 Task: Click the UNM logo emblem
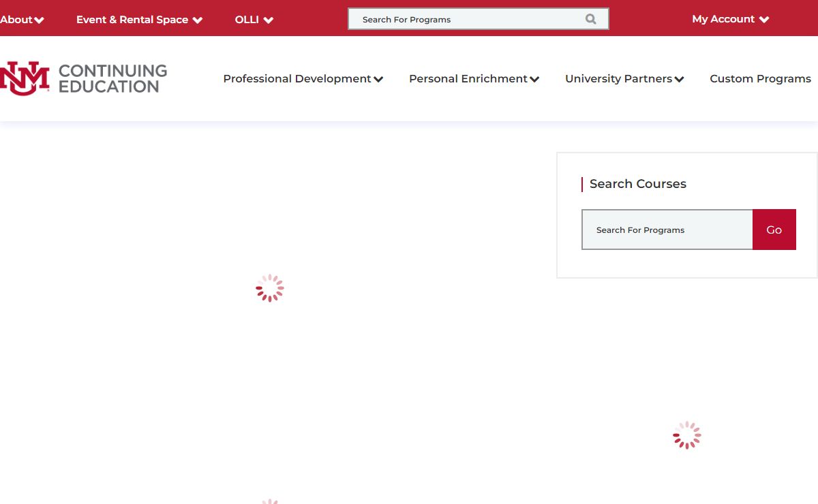[x=25, y=78]
